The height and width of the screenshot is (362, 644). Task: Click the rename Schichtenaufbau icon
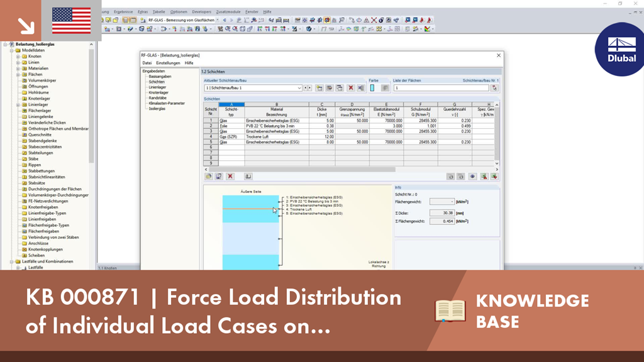tap(330, 88)
